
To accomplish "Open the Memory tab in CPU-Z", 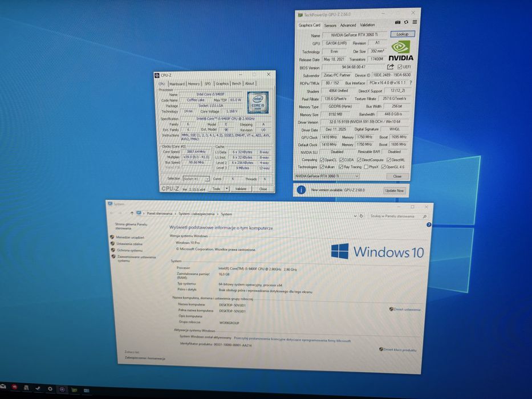I will (194, 84).
